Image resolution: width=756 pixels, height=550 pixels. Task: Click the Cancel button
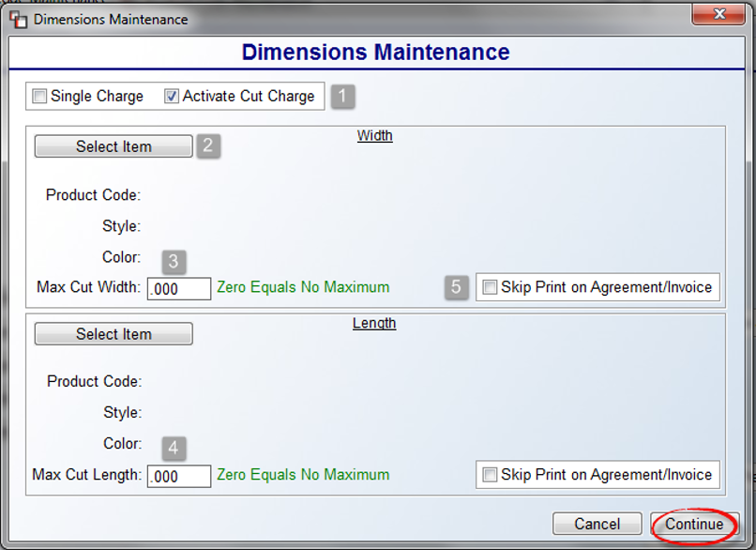pos(597,524)
